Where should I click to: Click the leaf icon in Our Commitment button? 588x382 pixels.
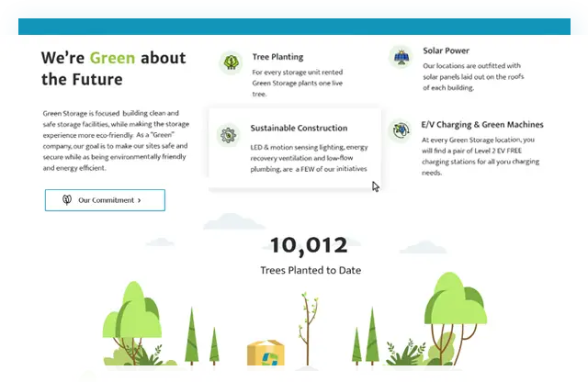(67, 200)
